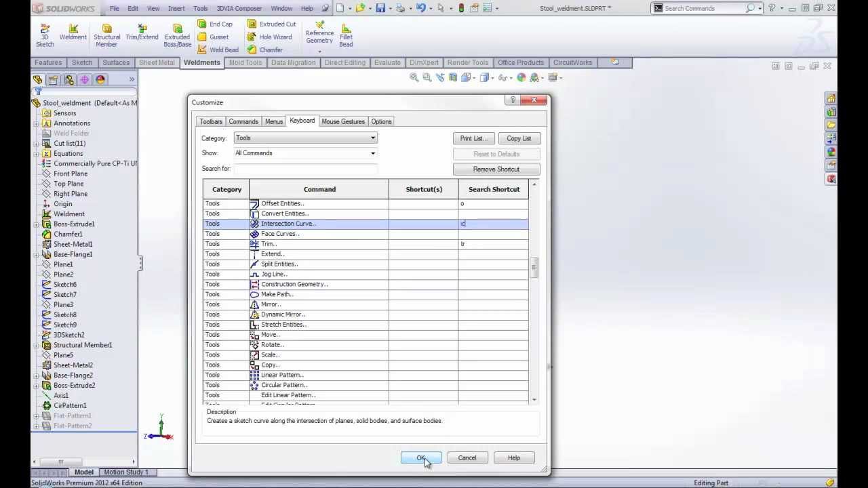Image resolution: width=868 pixels, height=488 pixels.
Task: Expand the Cut list(11) node
Action: 36,144
